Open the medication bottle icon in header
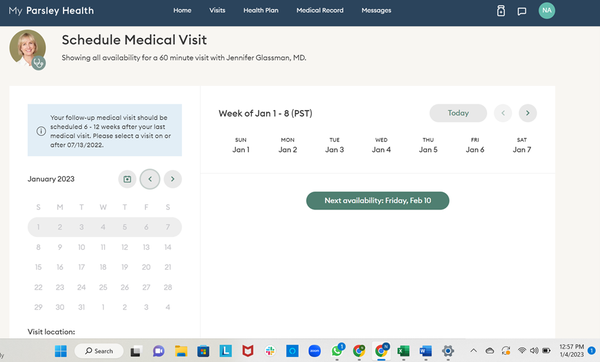 tap(501, 11)
